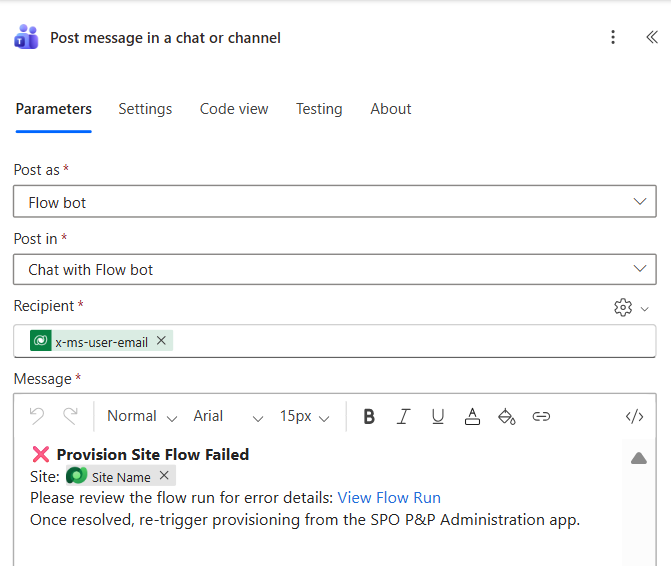Expand the chevron beside the Recipient gear
The width and height of the screenshot is (671, 566).
(644, 308)
